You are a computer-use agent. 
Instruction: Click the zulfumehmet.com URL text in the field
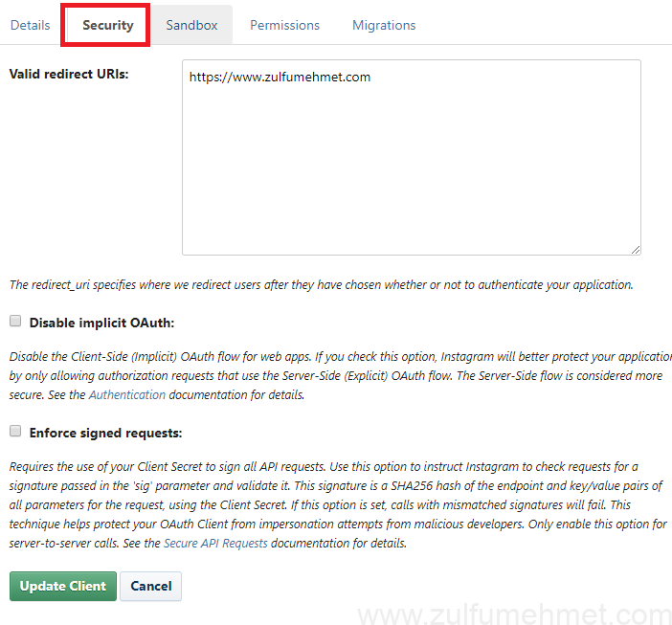pyautogui.click(x=280, y=77)
